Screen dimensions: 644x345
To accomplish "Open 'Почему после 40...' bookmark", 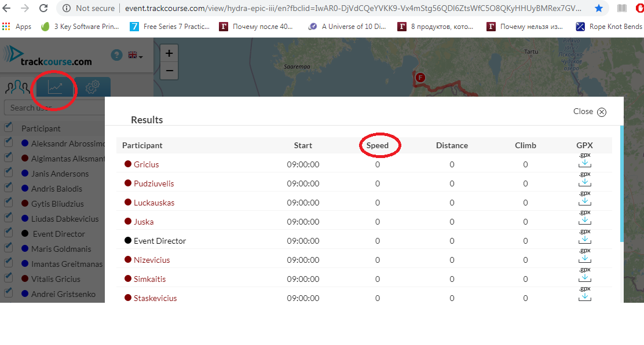I will [x=256, y=26].
